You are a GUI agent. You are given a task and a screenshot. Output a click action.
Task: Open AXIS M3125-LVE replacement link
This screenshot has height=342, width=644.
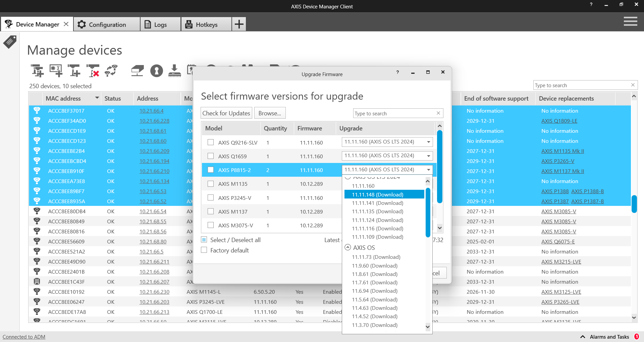point(561,292)
